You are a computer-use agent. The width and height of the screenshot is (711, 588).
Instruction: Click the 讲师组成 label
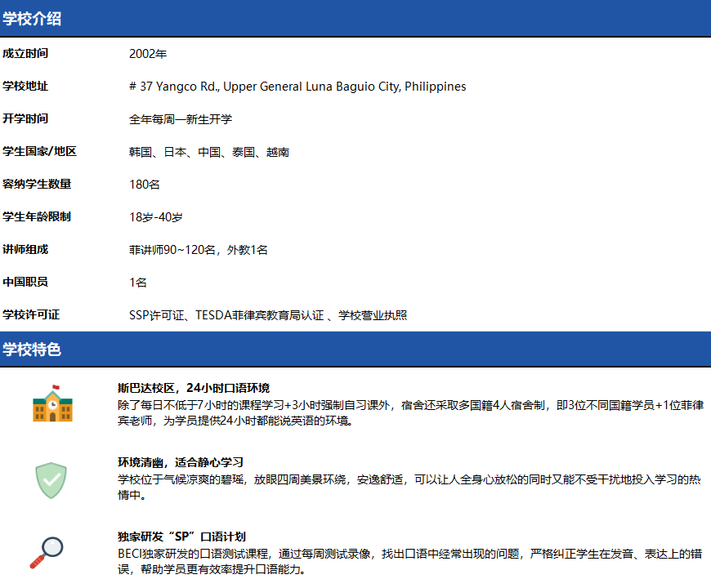[x=25, y=250]
